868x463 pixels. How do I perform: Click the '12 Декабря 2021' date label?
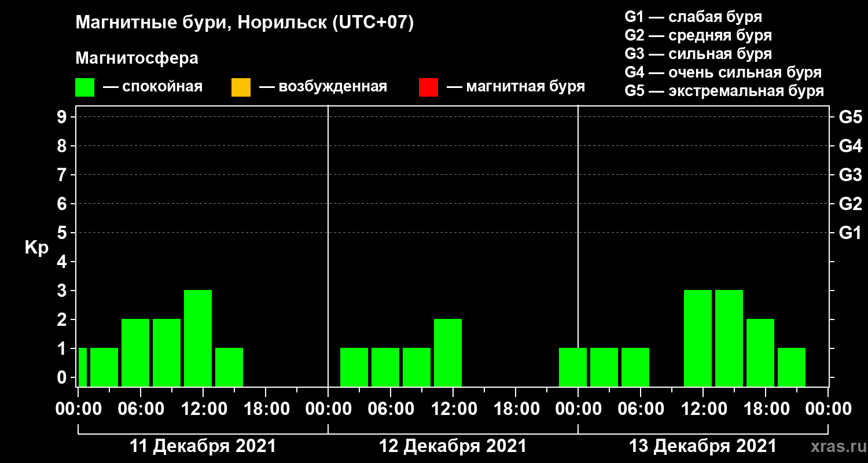(x=453, y=446)
